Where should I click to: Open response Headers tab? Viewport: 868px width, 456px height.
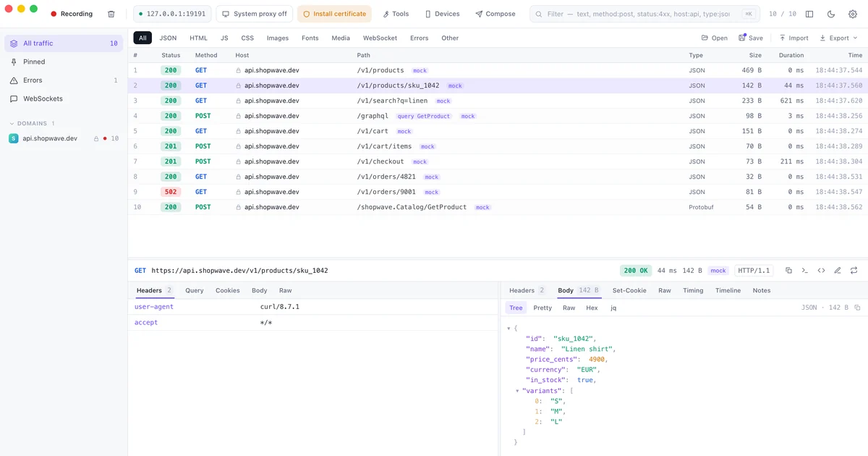click(527, 290)
